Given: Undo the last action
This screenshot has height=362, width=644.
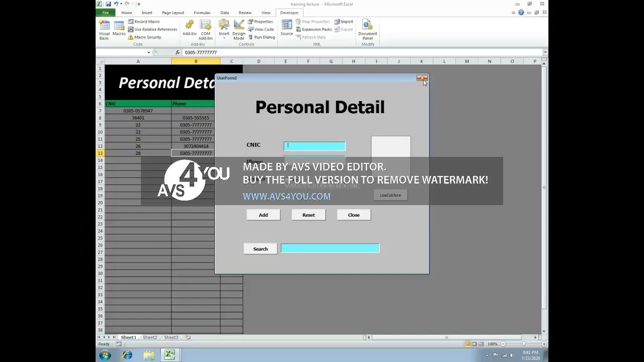Looking at the screenshot, I should point(116,4).
